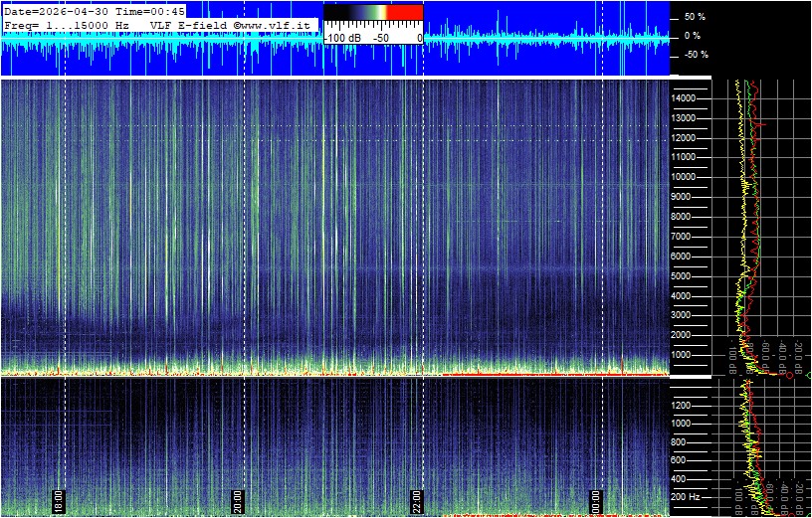Click the 50 % amplitude axis label
This screenshot has height=518, width=812.
click(x=695, y=17)
